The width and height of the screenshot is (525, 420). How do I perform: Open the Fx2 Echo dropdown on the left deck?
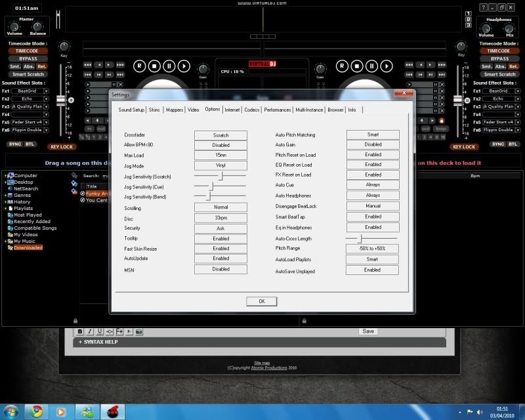click(x=46, y=99)
